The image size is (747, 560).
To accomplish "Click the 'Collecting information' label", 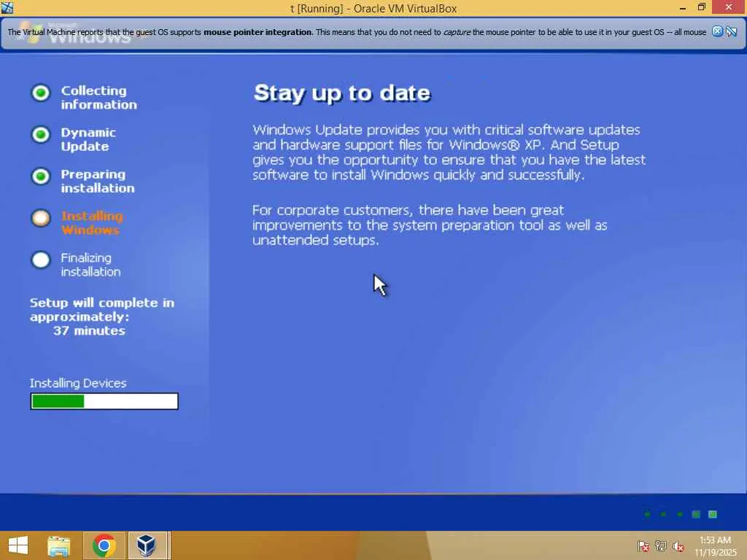I will pyautogui.click(x=98, y=98).
